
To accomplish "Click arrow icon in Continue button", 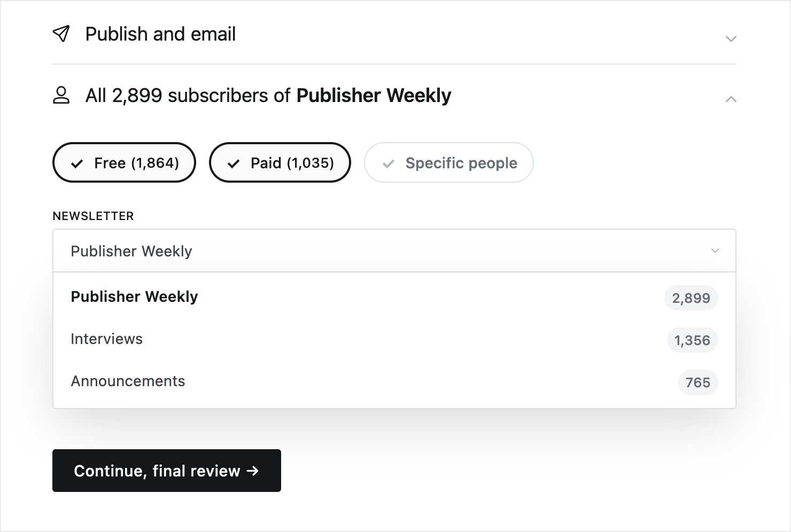I will 253,471.
